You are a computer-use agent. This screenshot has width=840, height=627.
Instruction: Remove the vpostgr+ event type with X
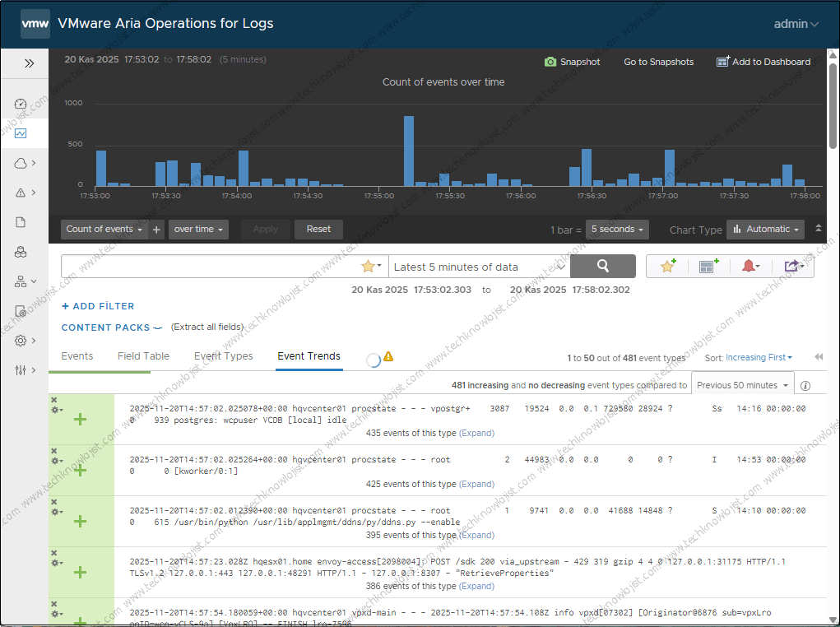(53, 400)
